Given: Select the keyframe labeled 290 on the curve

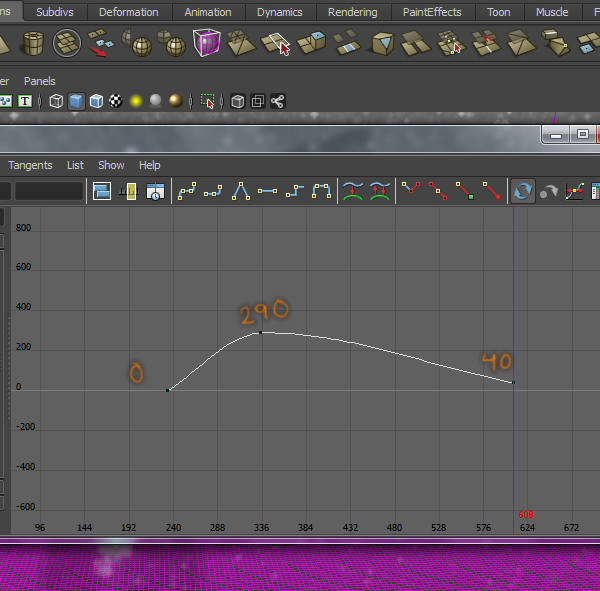Looking at the screenshot, I should [261, 332].
